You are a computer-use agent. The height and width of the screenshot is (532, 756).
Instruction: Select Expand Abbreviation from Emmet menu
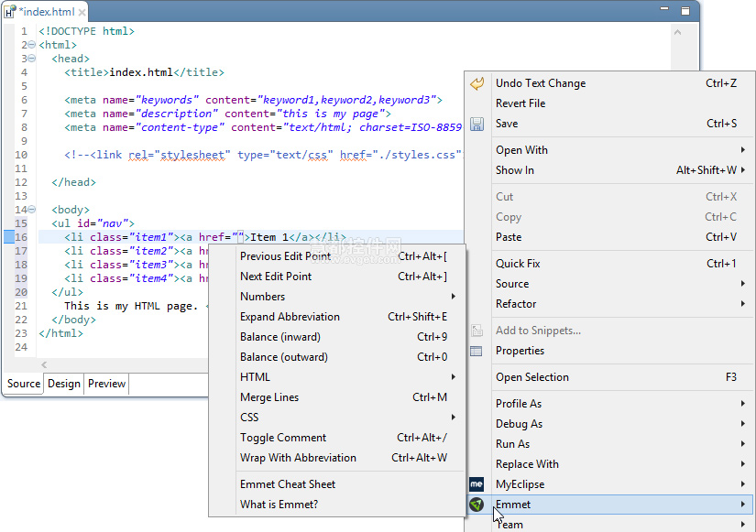pos(290,317)
